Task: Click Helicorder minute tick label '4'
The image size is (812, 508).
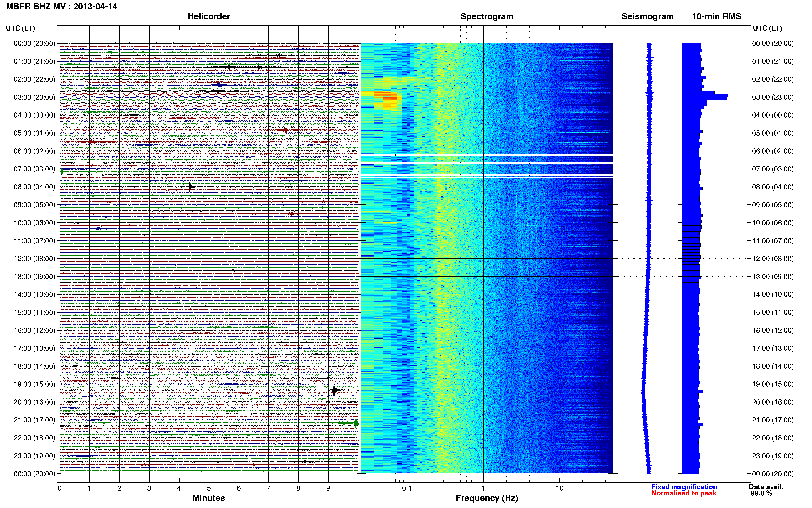Action: point(179,488)
